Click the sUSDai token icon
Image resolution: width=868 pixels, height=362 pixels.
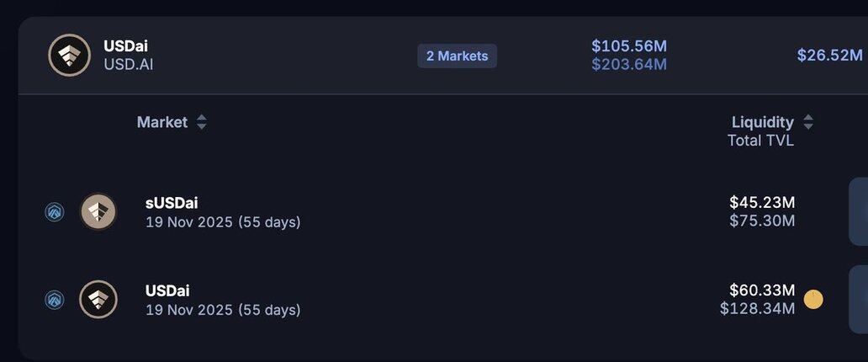coord(98,212)
